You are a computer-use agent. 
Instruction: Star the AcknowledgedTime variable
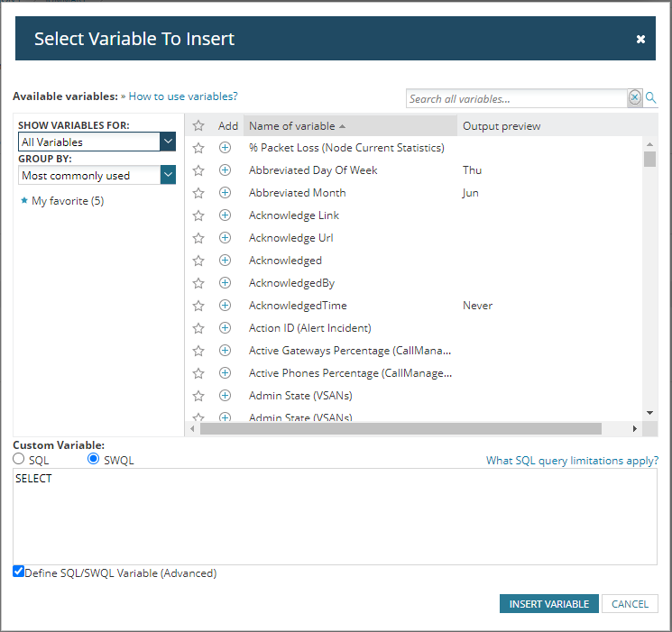pos(199,306)
